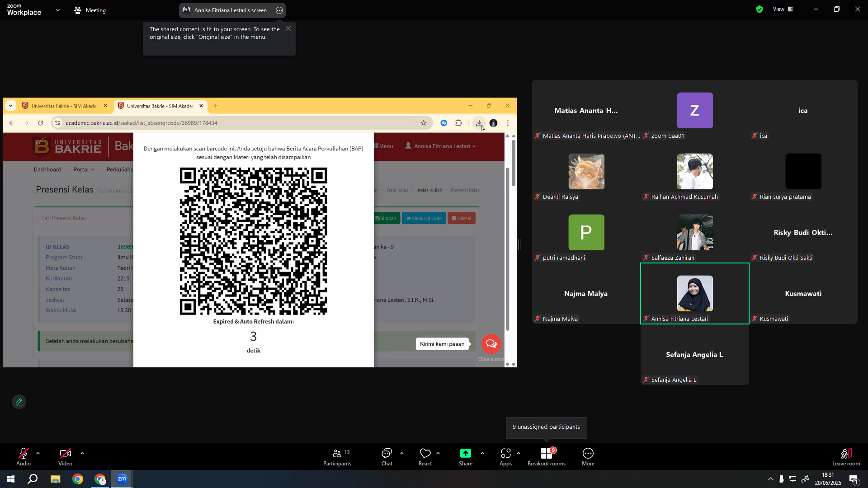Open Breakout rooms
Screen dimensions: 868x488
click(547, 456)
